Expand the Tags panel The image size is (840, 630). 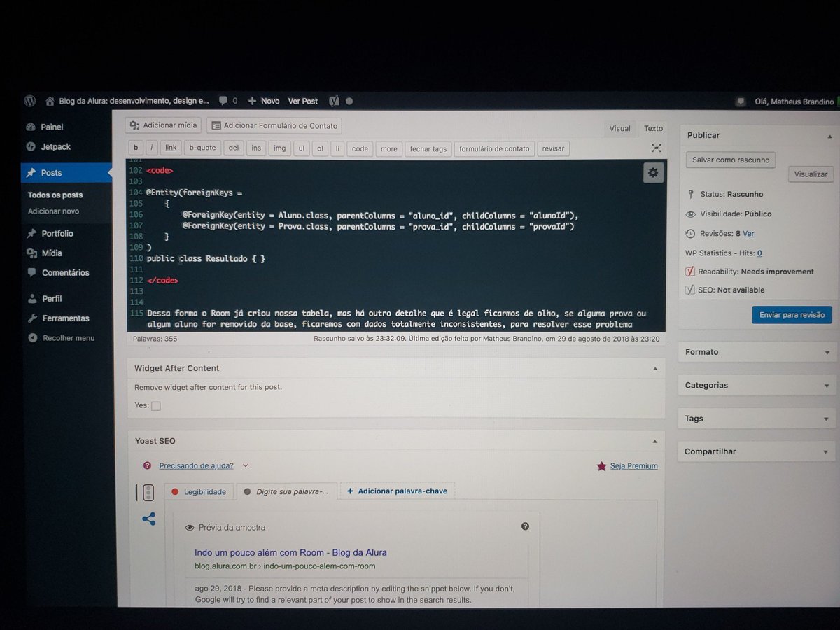pyautogui.click(x=827, y=419)
